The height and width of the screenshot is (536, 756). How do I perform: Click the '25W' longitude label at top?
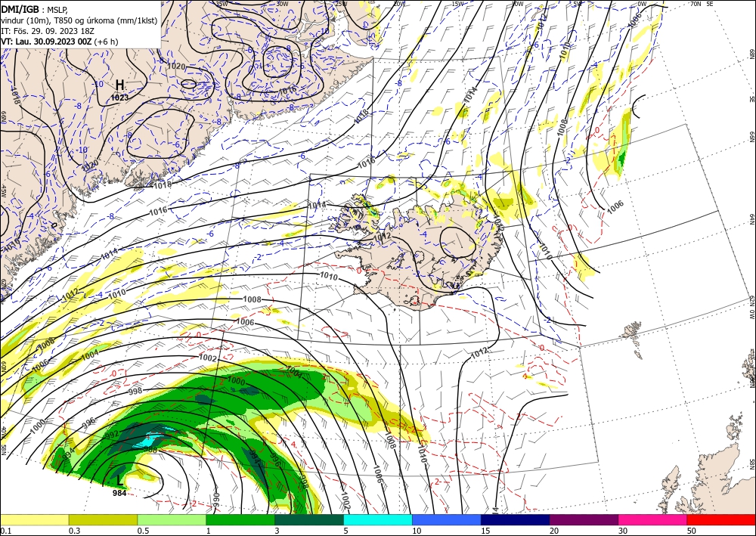(341, 3)
